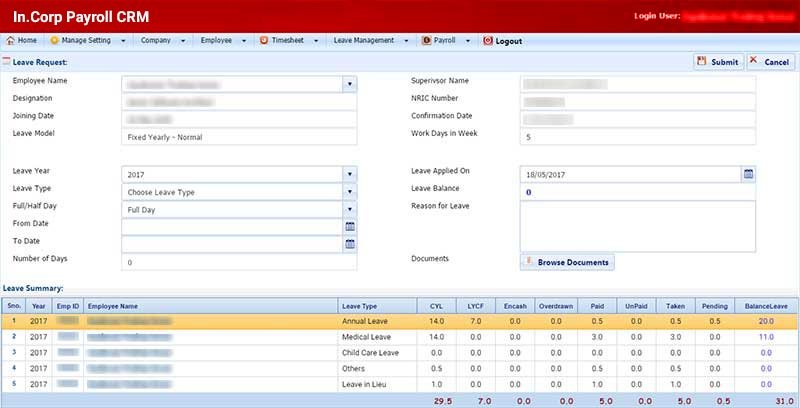This screenshot has width=800, height=408.
Task: Submit the leave request
Action: coord(718,62)
